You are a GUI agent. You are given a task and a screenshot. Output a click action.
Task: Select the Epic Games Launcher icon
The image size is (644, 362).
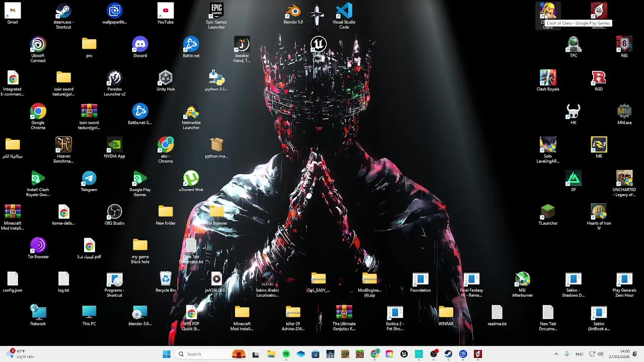[216, 16]
